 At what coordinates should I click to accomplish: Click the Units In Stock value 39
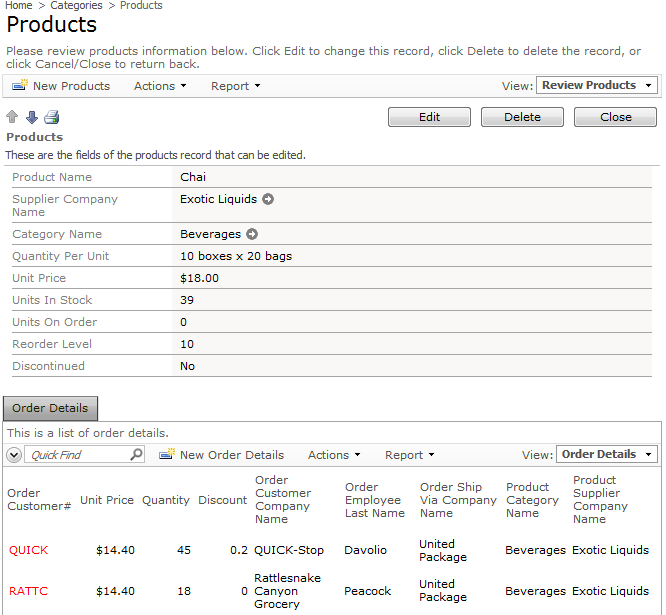coord(187,300)
